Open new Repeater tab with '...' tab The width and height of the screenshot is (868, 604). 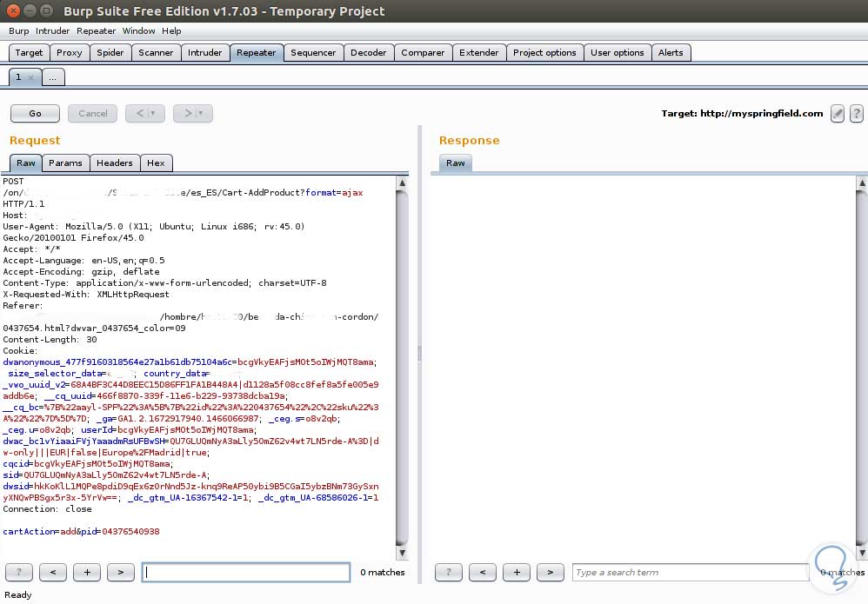pos(52,77)
